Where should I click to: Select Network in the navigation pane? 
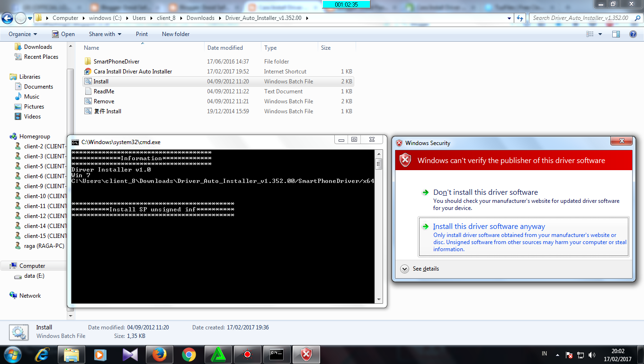tap(30, 296)
